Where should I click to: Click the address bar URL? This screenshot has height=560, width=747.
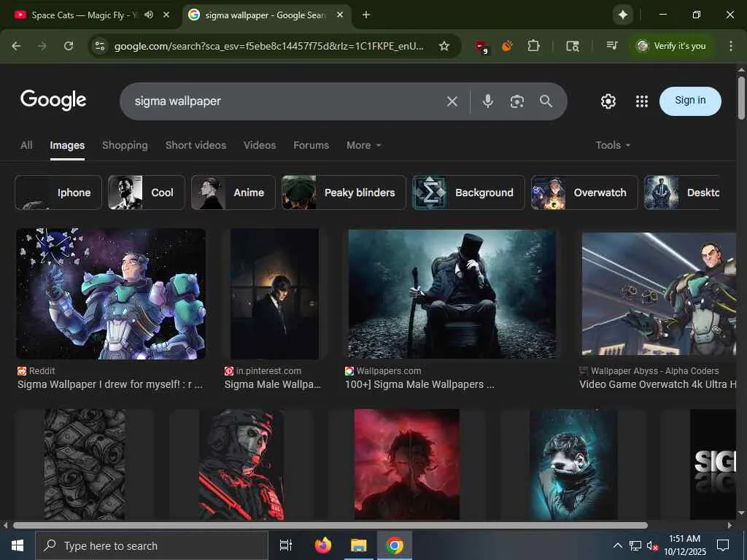coord(268,46)
